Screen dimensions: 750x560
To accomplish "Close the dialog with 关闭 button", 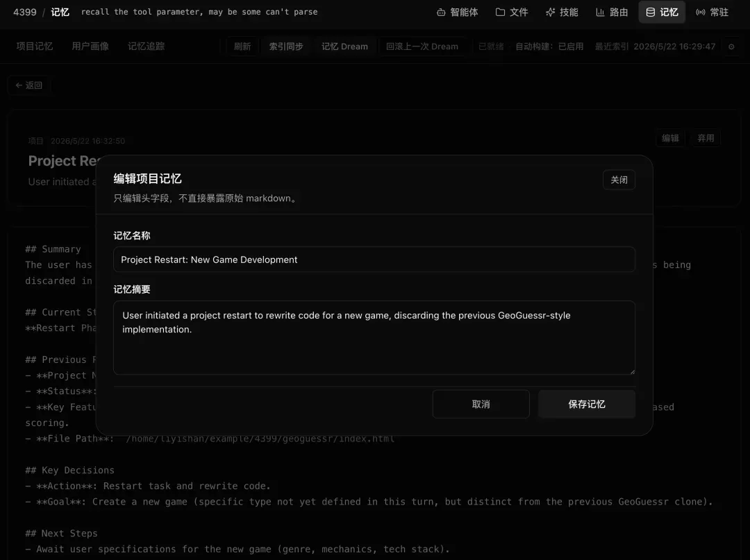I will point(619,180).
